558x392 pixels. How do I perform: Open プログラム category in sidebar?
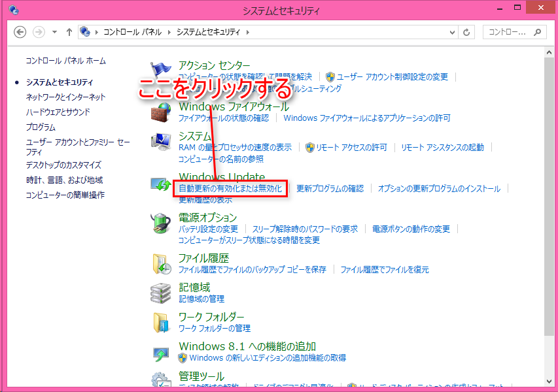coord(41,127)
